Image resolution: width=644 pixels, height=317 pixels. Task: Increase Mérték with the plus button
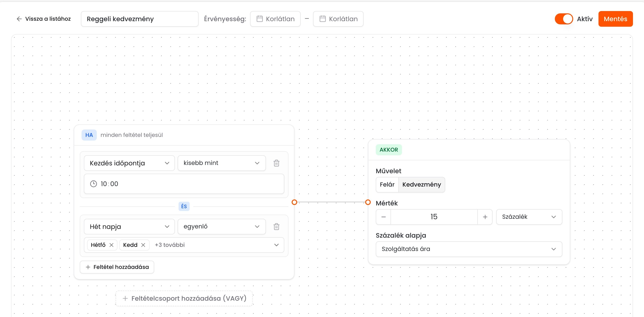pyautogui.click(x=485, y=217)
